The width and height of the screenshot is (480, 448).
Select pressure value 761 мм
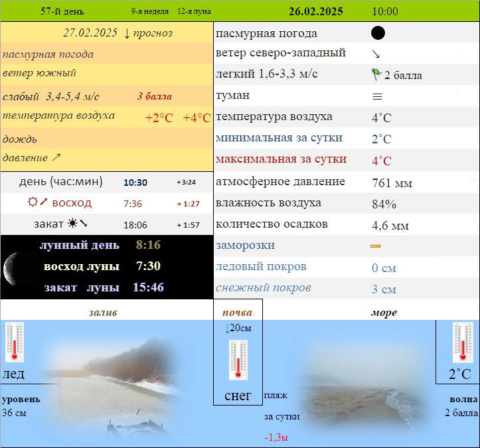tap(392, 183)
